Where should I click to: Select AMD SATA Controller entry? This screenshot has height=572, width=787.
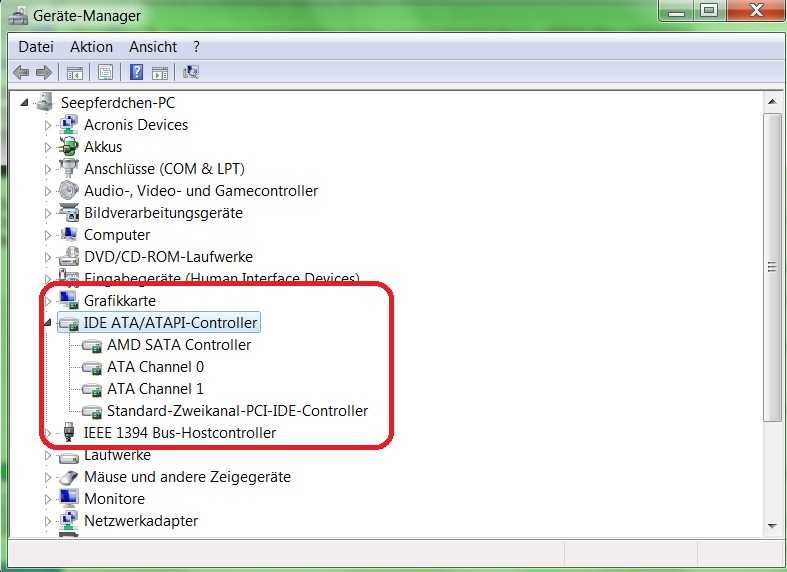coord(179,345)
